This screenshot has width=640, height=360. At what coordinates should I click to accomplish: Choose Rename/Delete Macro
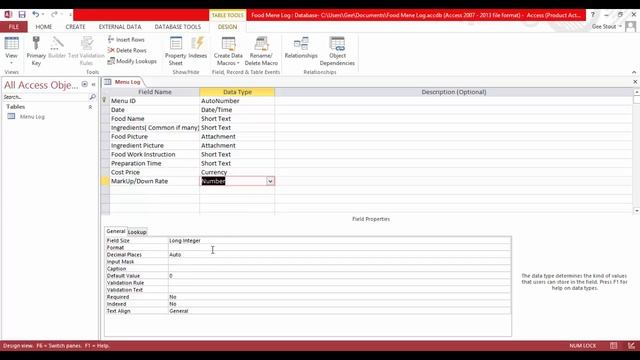261,50
